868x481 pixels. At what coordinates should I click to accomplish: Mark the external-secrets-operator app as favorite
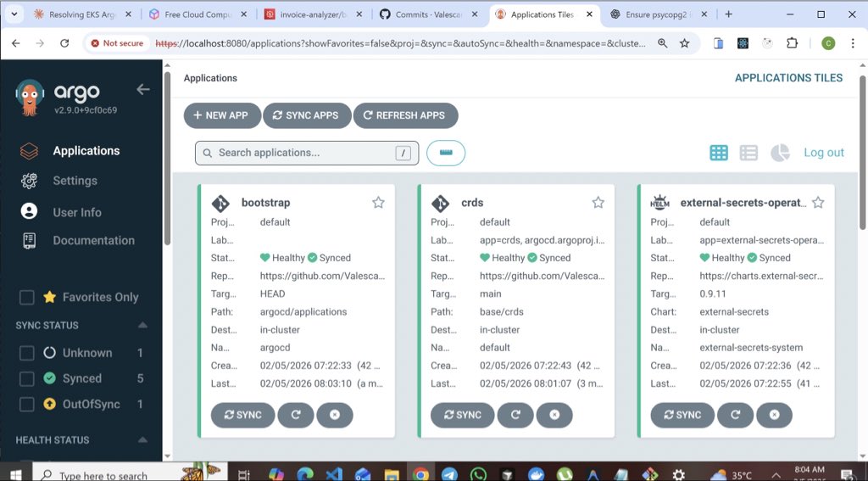(x=818, y=202)
